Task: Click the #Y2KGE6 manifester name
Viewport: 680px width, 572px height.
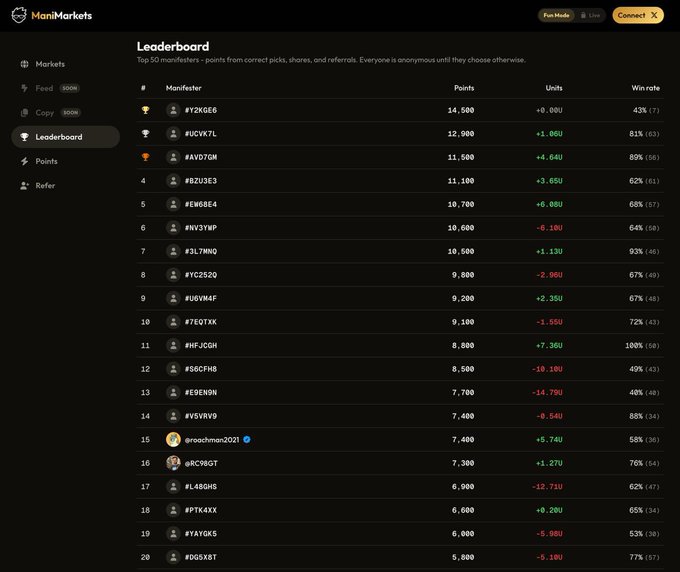Action: (x=201, y=110)
